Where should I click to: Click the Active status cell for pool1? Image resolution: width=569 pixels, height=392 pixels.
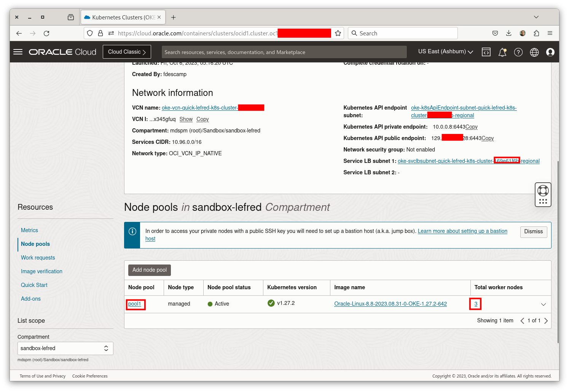pos(218,304)
